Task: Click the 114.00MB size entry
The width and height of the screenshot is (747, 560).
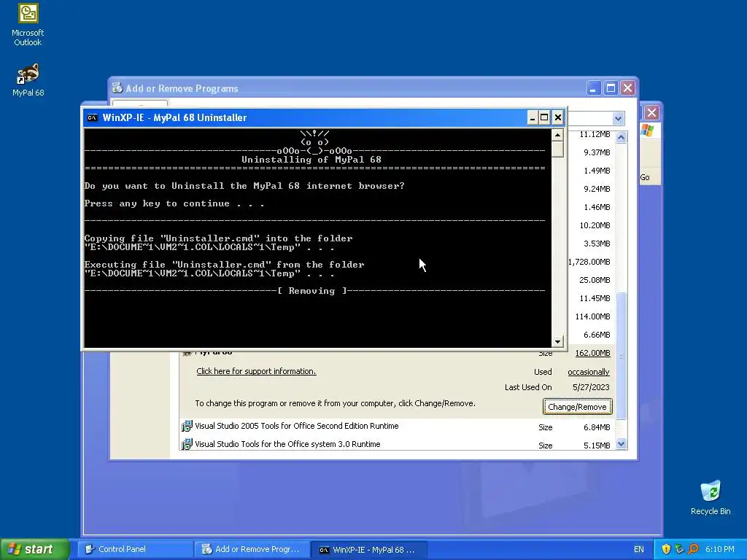Action: click(x=592, y=316)
